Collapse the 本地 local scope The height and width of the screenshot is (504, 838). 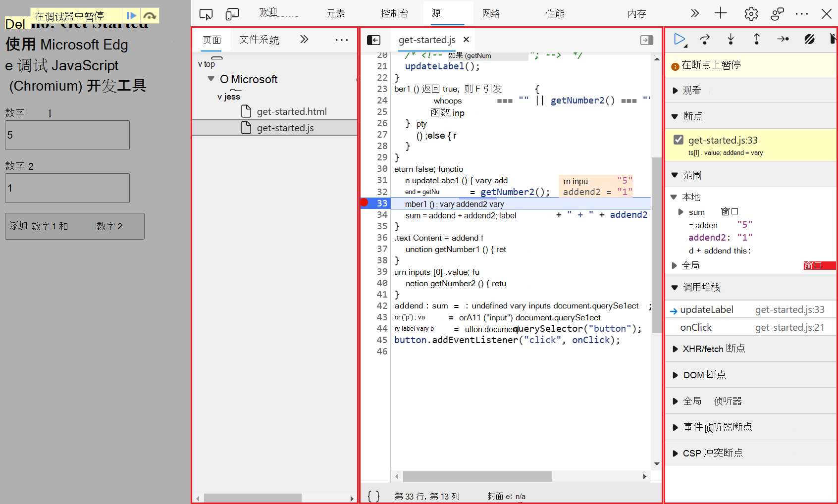click(674, 197)
